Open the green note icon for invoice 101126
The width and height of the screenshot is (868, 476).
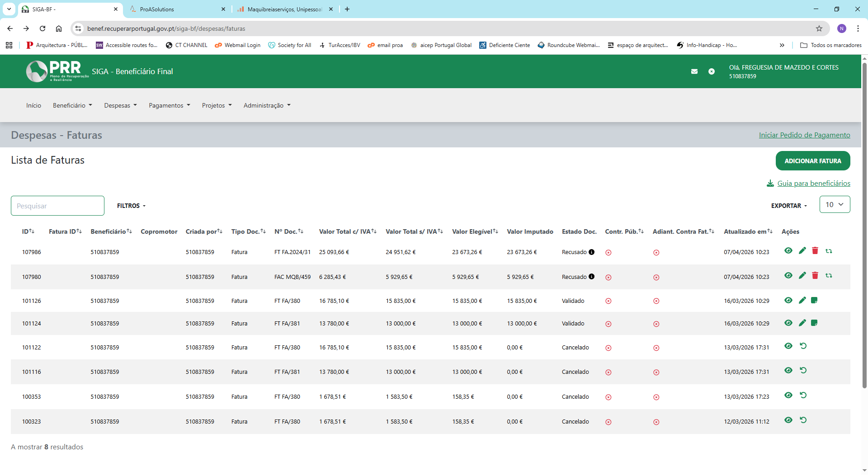[x=814, y=300]
